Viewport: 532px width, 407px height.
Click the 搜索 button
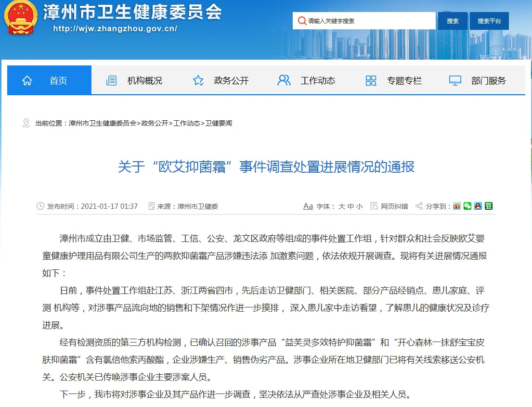(x=453, y=21)
